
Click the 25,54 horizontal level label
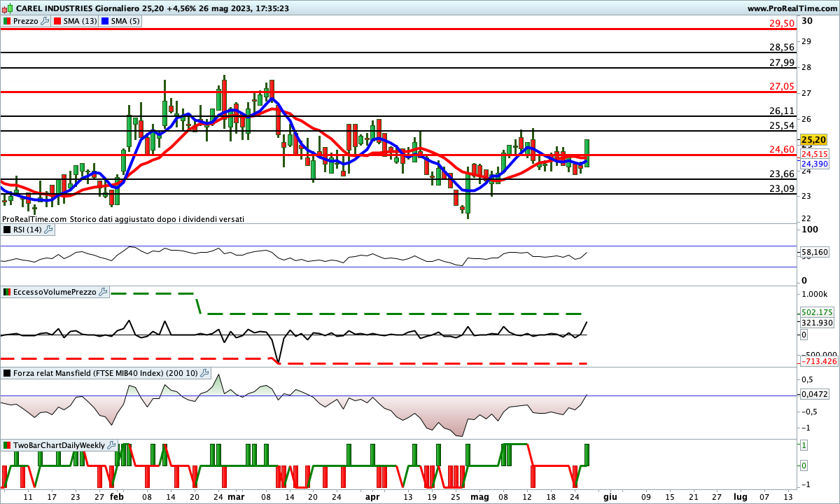point(782,125)
